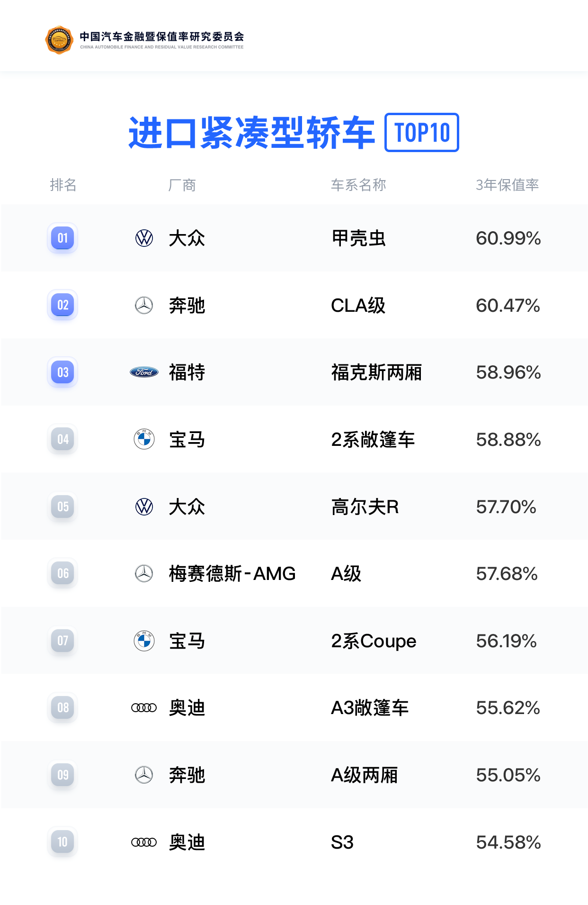Screen dimensions: 588x905
Task: Click the BMW logo in 2系敞篷车 row
Action: 144,439
